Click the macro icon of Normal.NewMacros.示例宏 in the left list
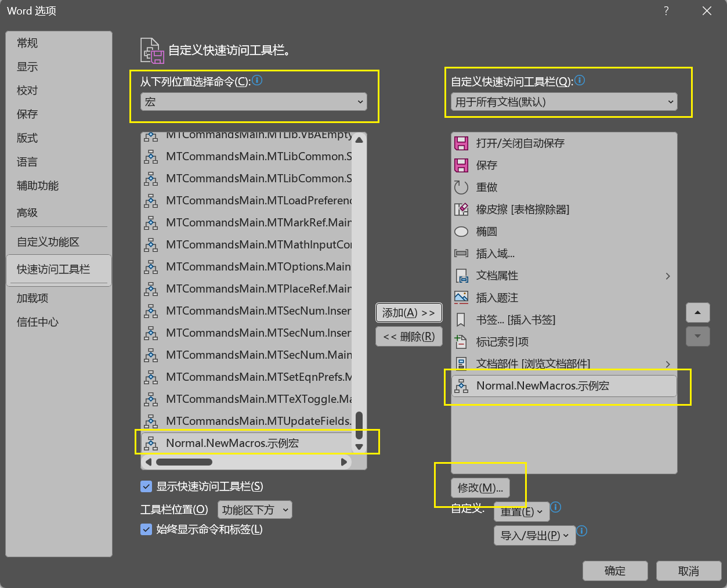This screenshot has height=588, width=727. coord(151,443)
